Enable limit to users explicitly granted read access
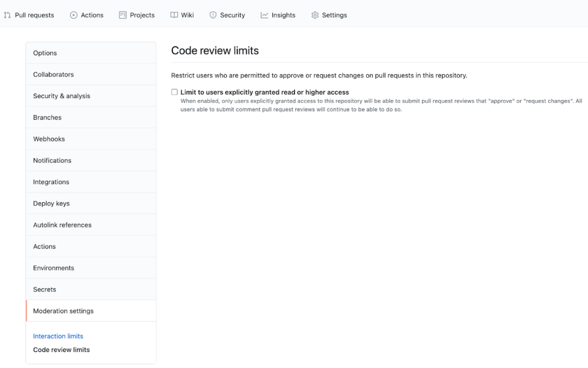Screen dimensions: 588x368 tap(174, 91)
